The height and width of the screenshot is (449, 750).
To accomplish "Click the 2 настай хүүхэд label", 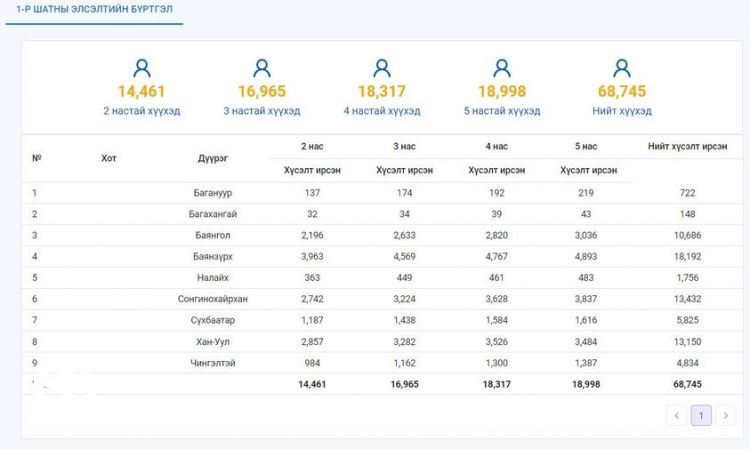I will (142, 111).
